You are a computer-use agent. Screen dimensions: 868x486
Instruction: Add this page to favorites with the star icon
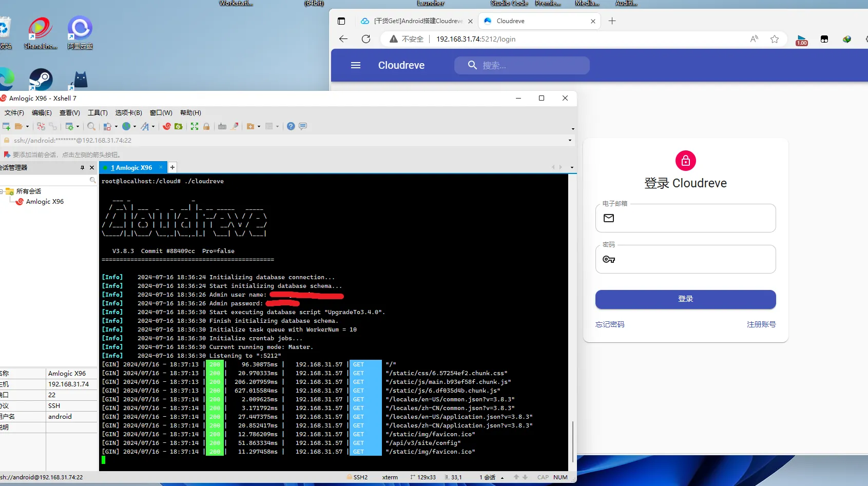click(775, 39)
